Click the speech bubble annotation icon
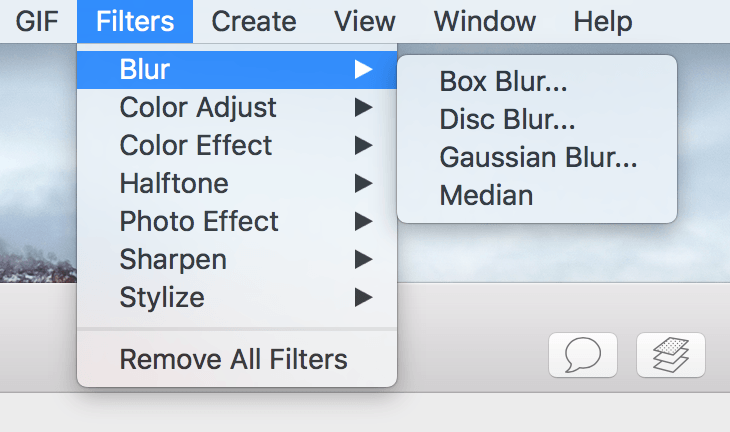The width and height of the screenshot is (730, 432). pos(583,355)
